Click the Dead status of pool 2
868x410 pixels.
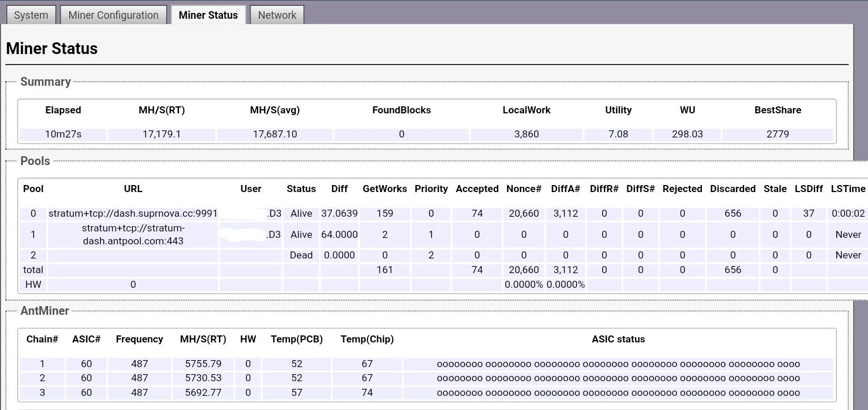click(301, 256)
